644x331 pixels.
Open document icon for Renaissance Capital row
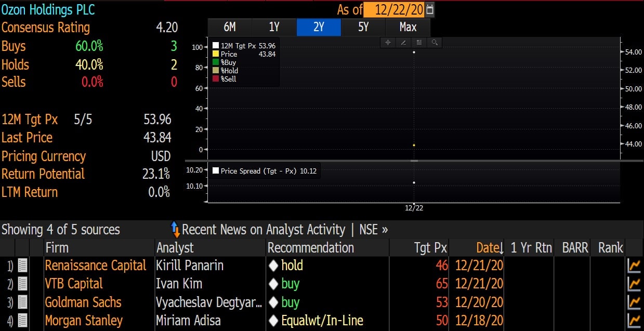coord(23,266)
